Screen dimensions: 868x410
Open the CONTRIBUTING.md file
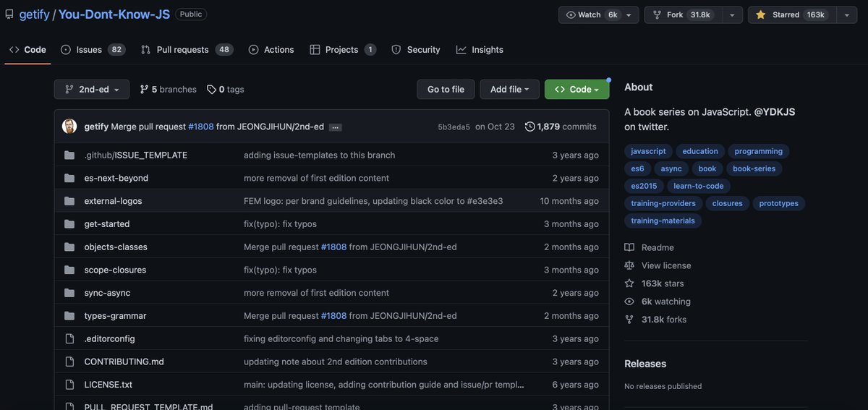tap(124, 362)
